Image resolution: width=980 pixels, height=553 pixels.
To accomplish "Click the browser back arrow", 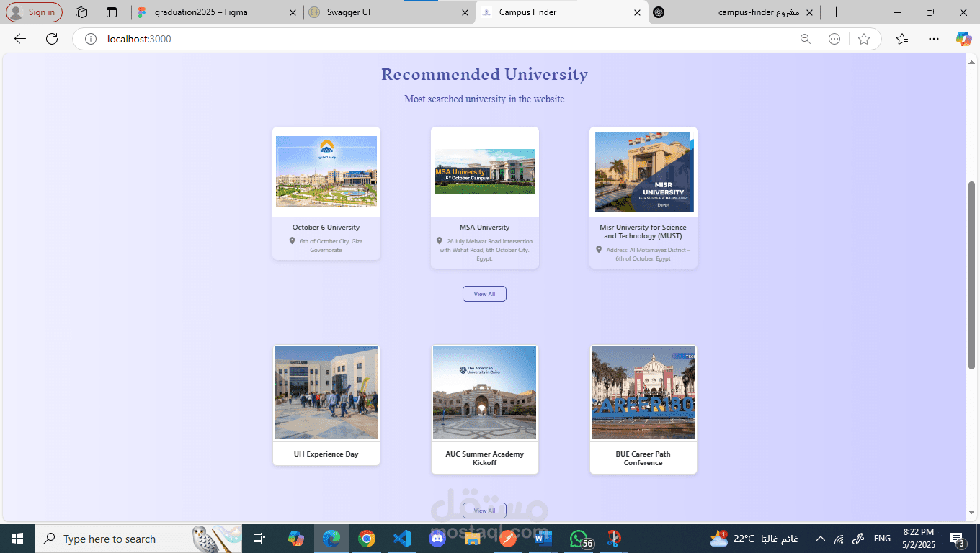I will click(20, 39).
